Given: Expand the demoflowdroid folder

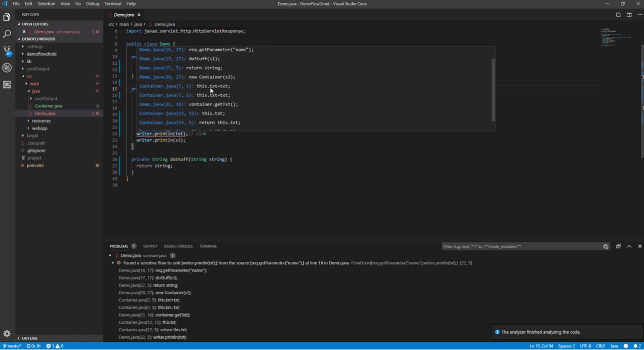Looking at the screenshot, I should click(x=41, y=54).
